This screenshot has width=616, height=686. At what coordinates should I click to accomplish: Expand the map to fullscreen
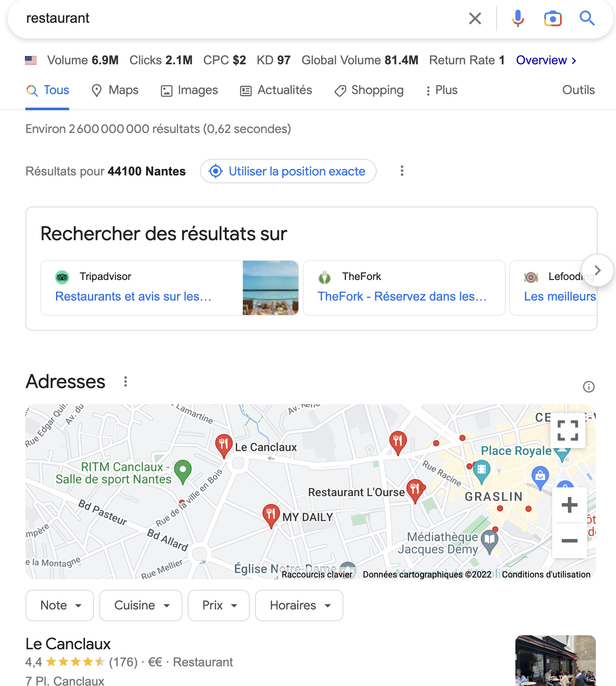pos(568,430)
